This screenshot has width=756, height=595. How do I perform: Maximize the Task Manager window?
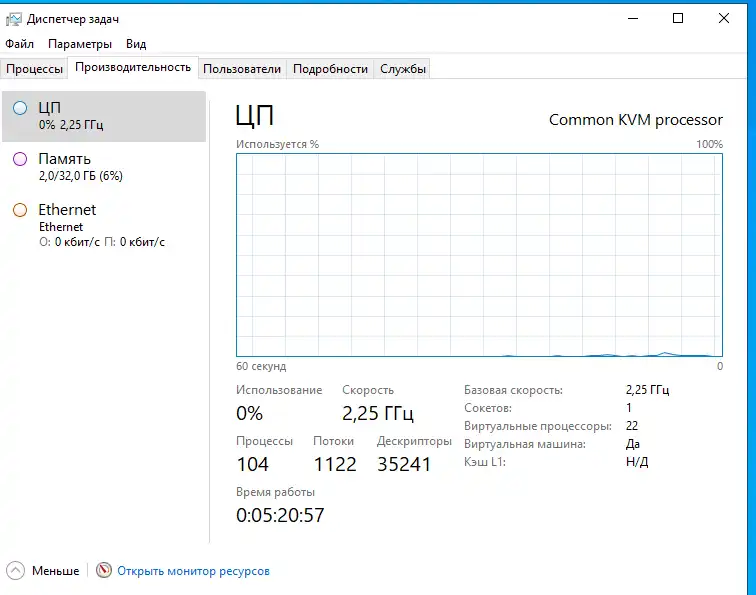pos(678,18)
